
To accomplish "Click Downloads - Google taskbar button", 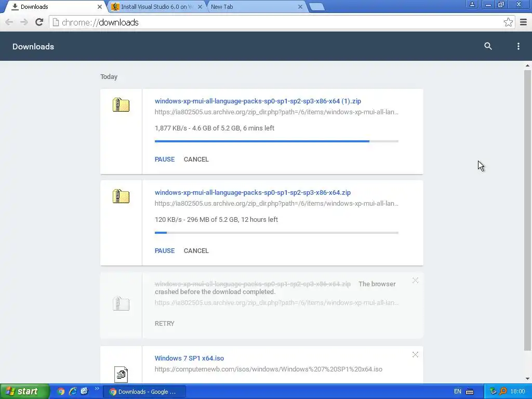I will [x=144, y=392].
